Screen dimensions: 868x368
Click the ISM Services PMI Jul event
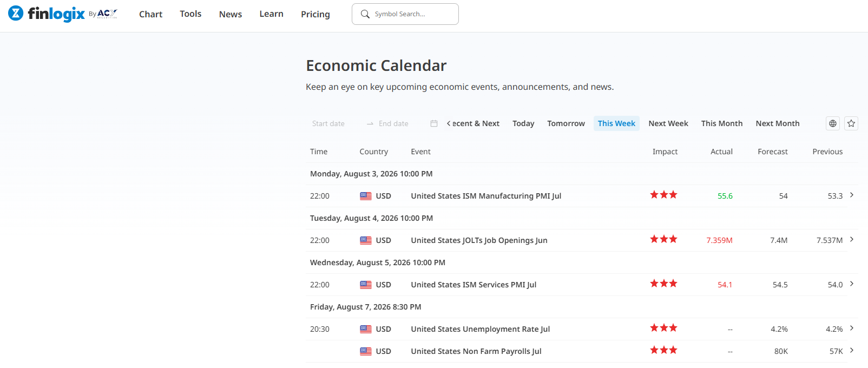474,285
